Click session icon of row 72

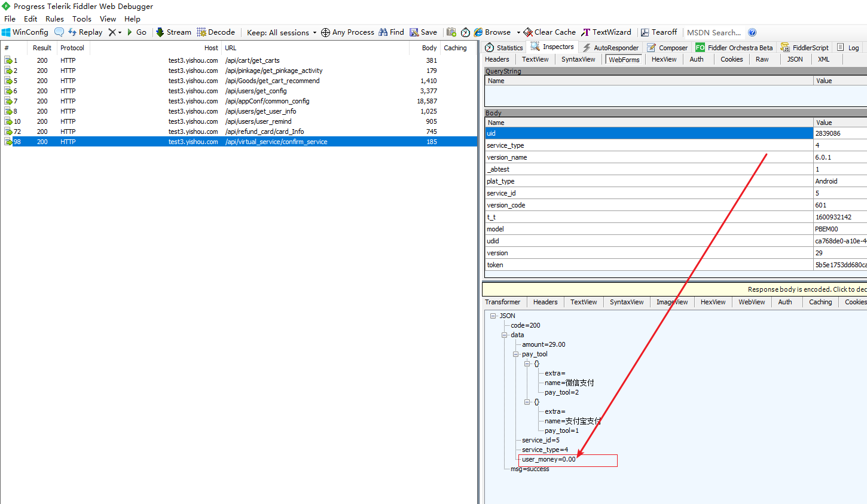coord(8,132)
